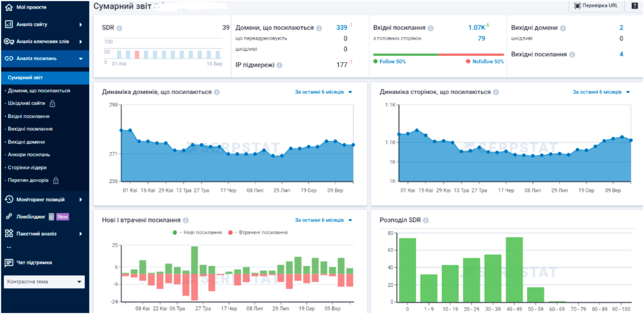Click the 1.07K incoming links value
644x315 pixels.
click(x=476, y=28)
